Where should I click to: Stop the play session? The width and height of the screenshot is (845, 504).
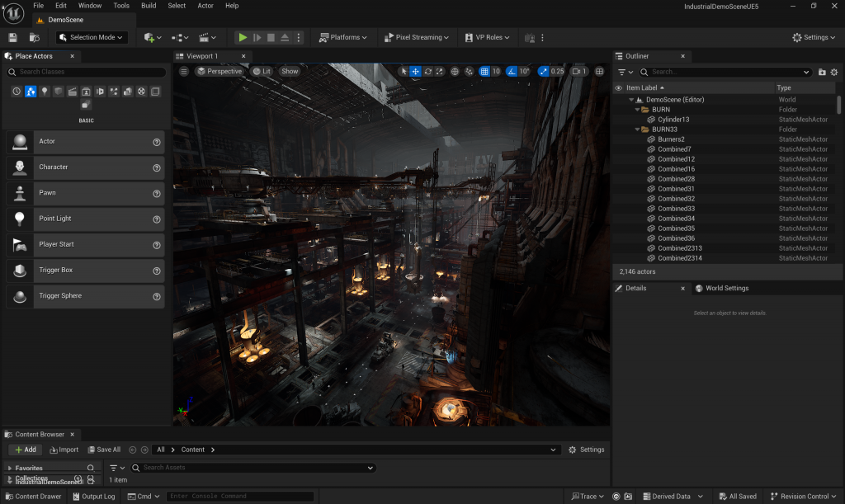pyautogui.click(x=271, y=38)
